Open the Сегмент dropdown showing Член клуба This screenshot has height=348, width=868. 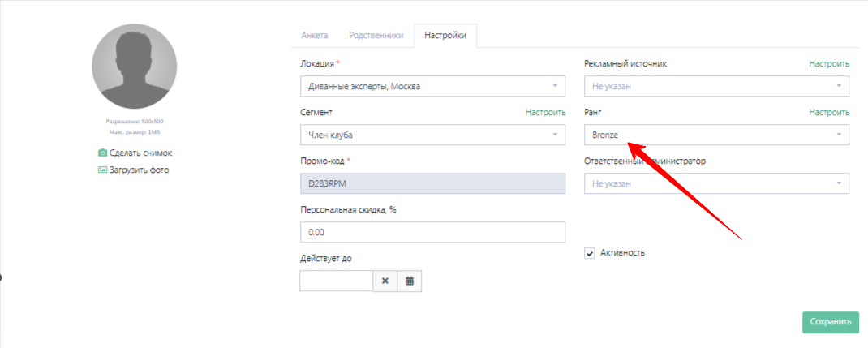point(432,135)
